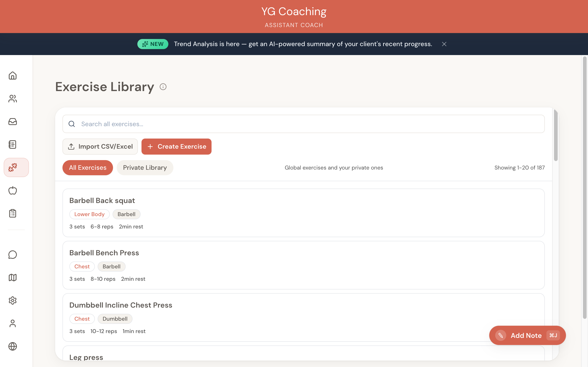Viewport: 588px width, 367px height.
Task: Open the Home dashboard icon
Action: 12,76
